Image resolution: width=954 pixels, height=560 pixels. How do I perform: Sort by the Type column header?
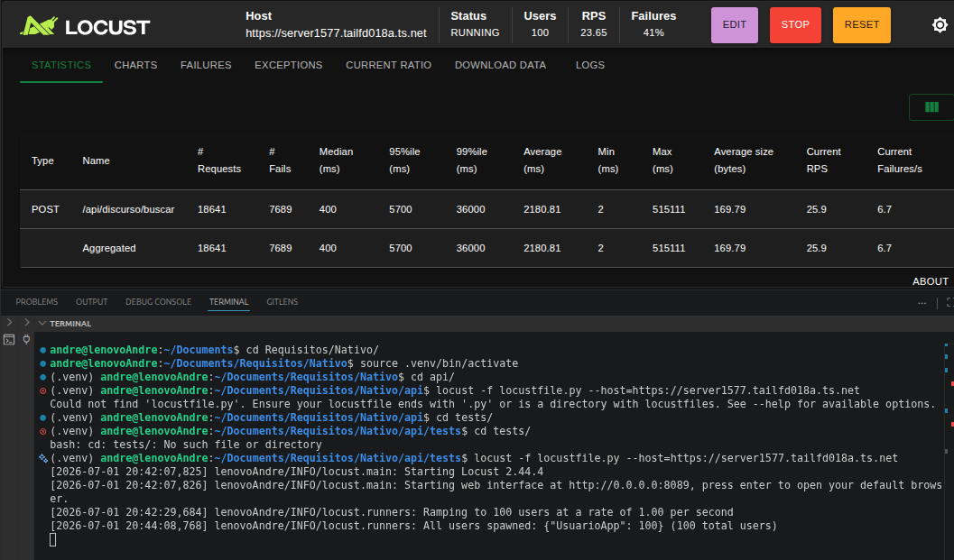[42, 161]
